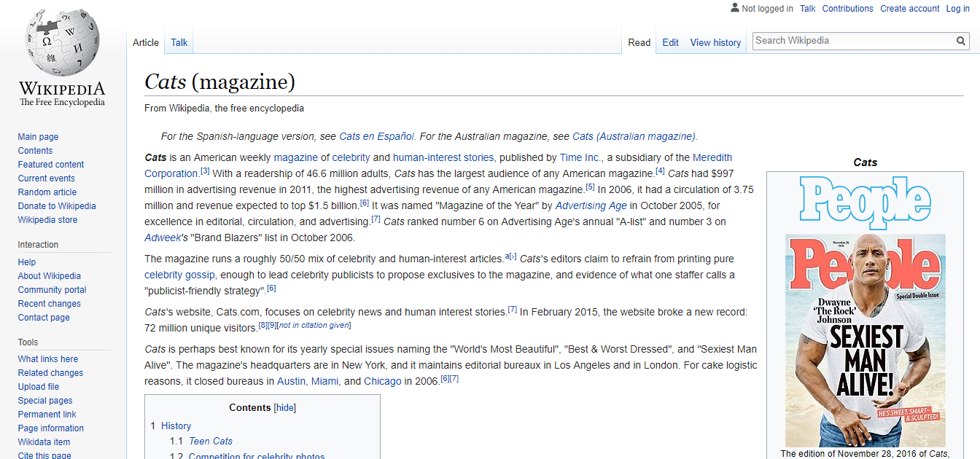Image resolution: width=980 pixels, height=459 pixels.
Task: Click citation [4] after American magazine
Action: [660, 171]
